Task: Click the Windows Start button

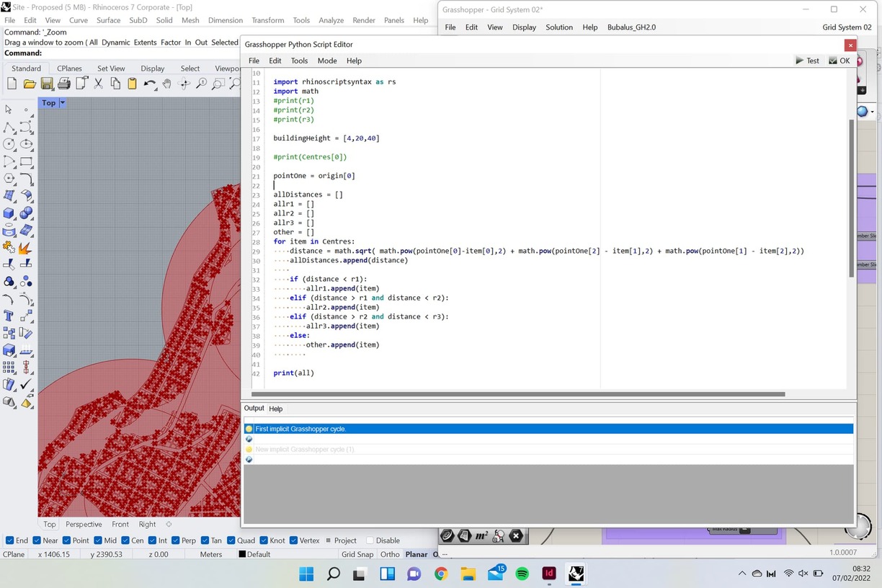Action: click(306, 574)
